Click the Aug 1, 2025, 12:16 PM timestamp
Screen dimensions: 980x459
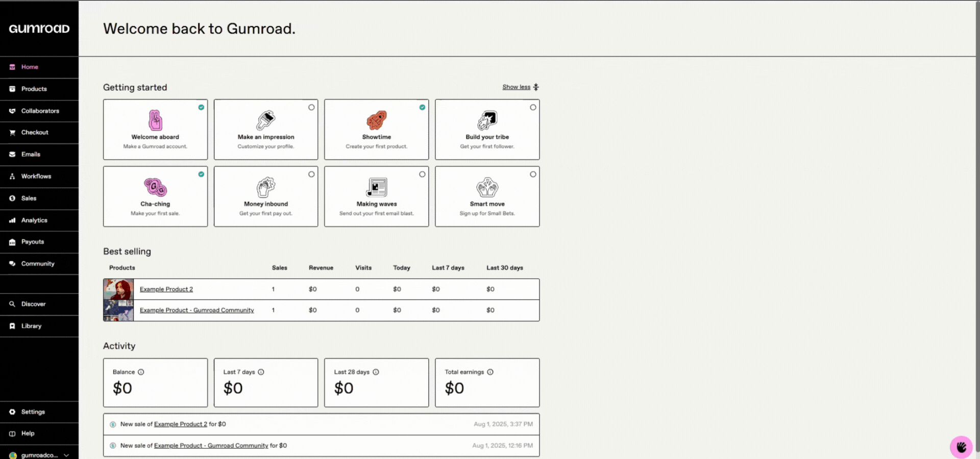tap(502, 446)
